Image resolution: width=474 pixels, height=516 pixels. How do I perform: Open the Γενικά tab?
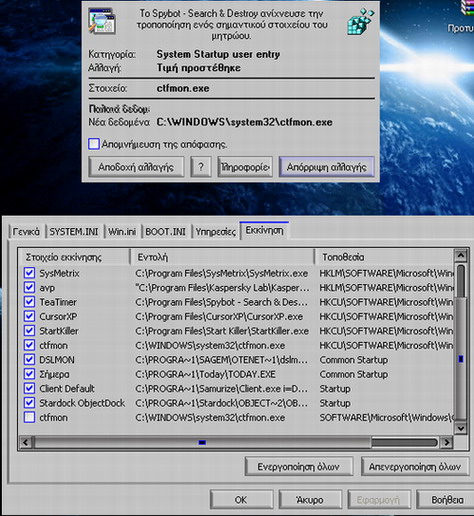[x=26, y=232]
